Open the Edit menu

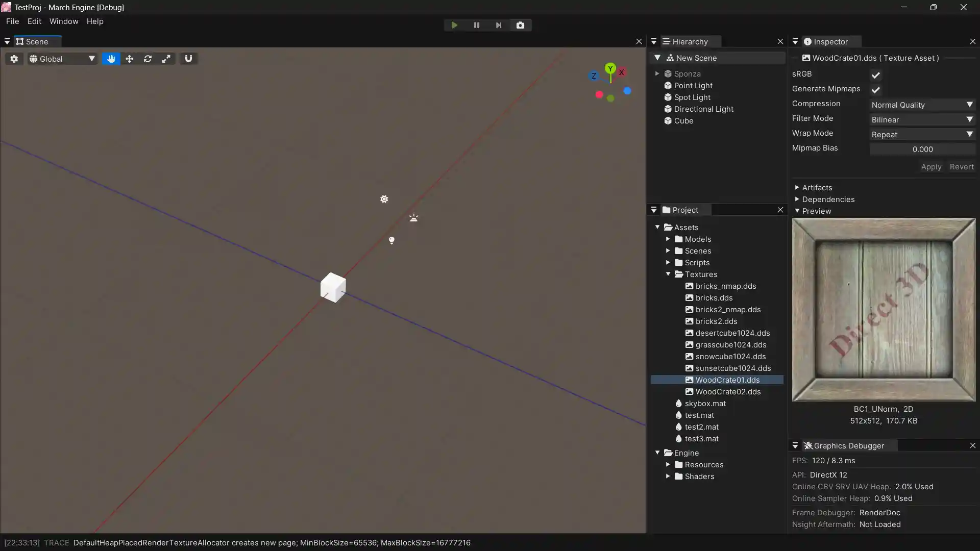coord(34,21)
